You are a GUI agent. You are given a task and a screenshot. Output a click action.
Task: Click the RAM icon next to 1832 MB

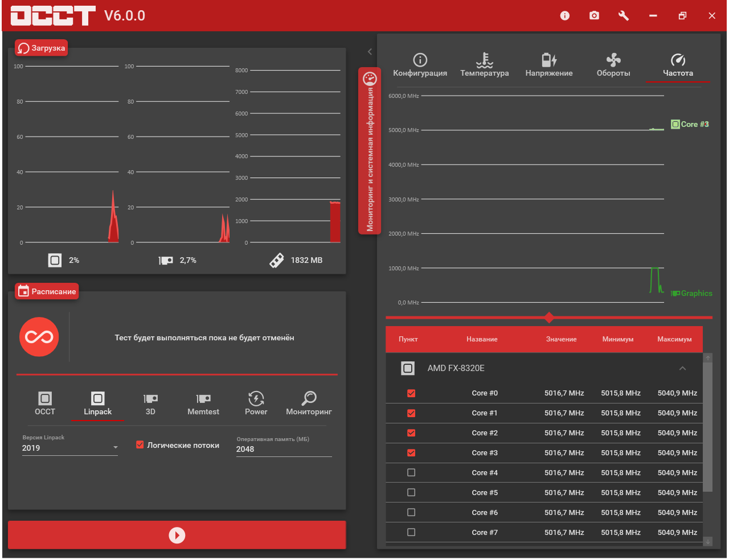[277, 260]
